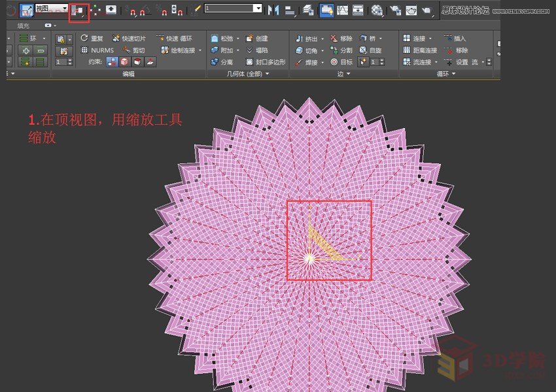Image resolution: width=556 pixels, height=392 pixels.
Task: Click 塌陷 Collapse tool
Action: (256, 50)
